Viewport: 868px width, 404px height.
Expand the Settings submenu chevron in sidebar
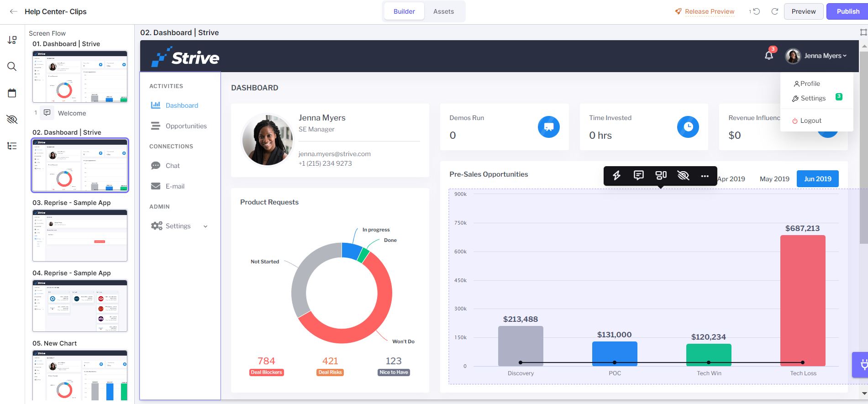pyautogui.click(x=205, y=226)
